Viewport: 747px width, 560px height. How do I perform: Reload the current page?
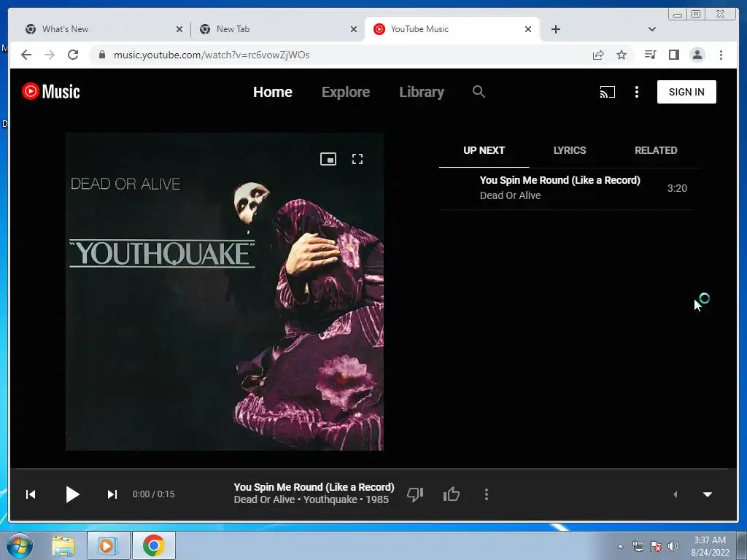click(x=73, y=55)
